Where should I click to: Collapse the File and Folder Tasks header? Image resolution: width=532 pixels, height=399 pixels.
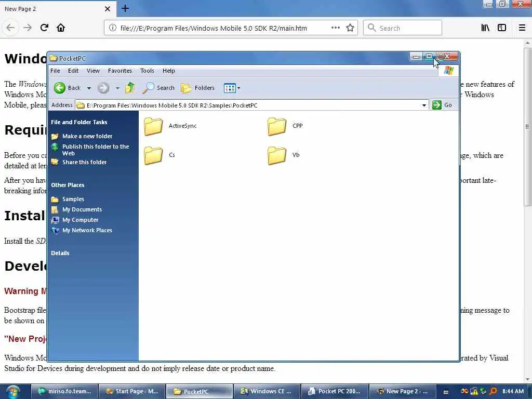[x=79, y=122]
